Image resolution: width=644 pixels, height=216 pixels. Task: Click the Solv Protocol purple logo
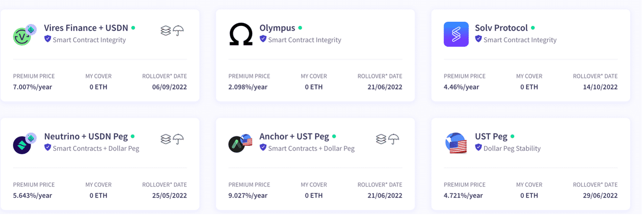pos(456,34)
